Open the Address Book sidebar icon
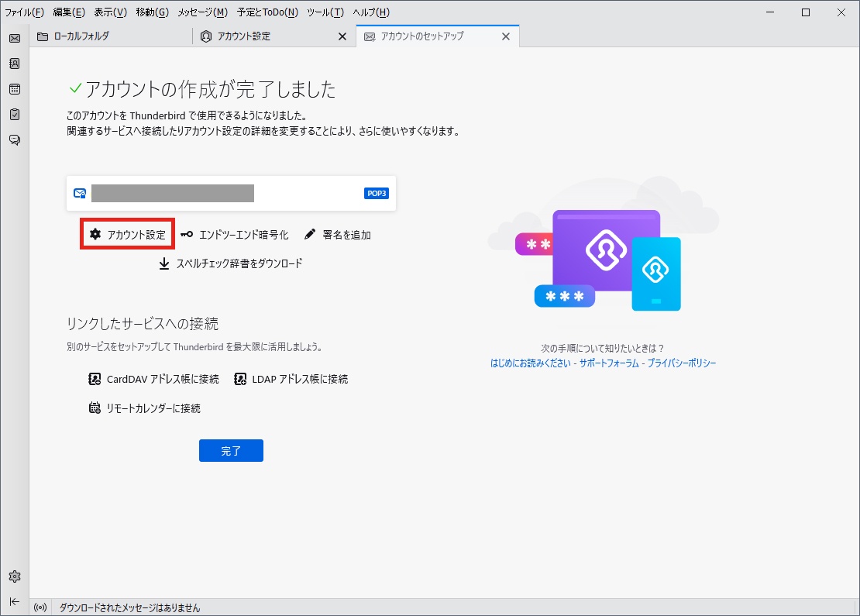 [15, 64]
